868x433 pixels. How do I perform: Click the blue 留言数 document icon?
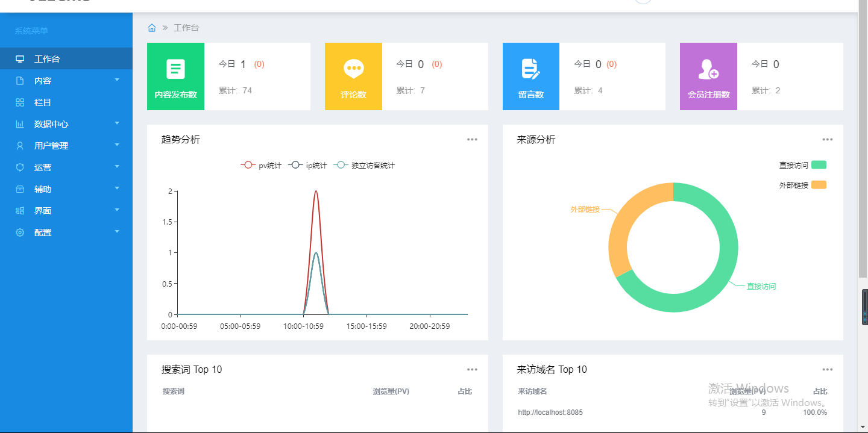(x=531, y=69)
